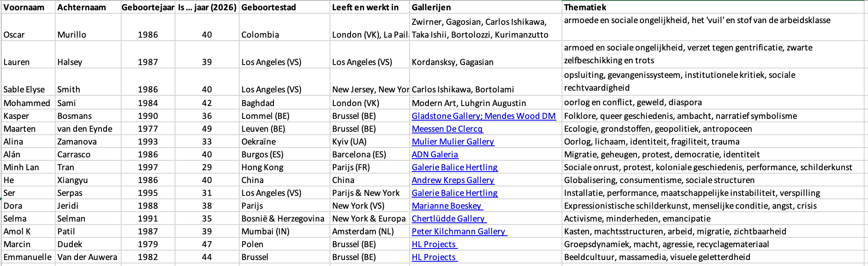The height and width of the screenshot is (266, 868).
Task: Open the Chertlüdde Gallery link
Action: click(x=449, y=219)
